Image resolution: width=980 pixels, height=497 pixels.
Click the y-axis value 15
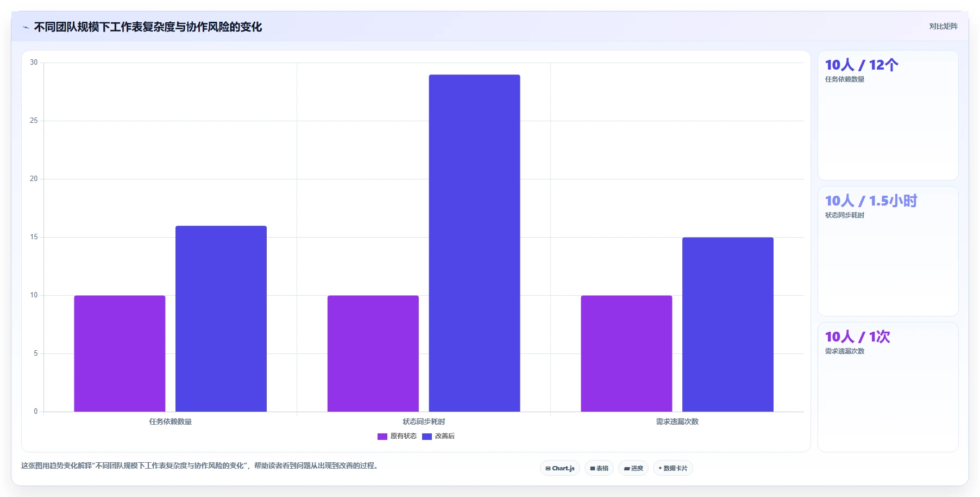[x=34, y=237]
